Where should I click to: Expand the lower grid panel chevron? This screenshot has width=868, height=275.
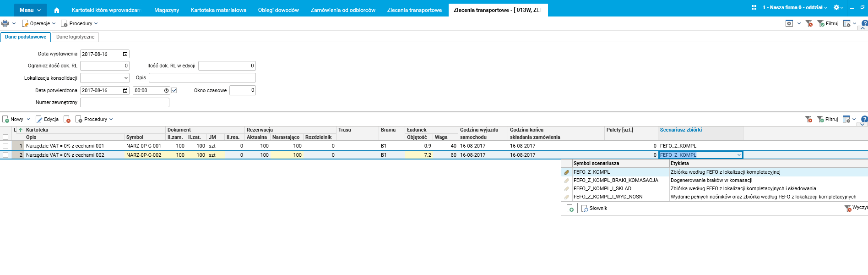863,125
